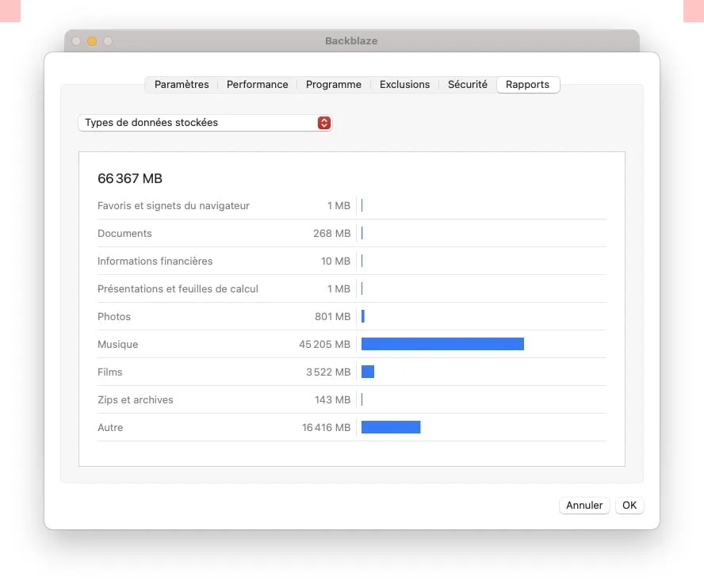Expand the Types de données stockées dropdown

coord(205,123)
